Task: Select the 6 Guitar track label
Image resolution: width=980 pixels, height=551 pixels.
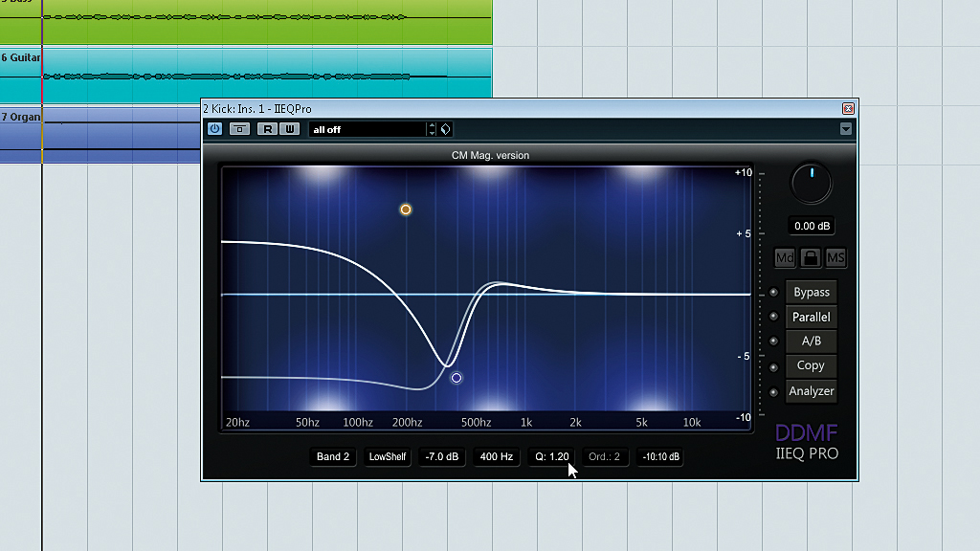Action: (21, 57)
